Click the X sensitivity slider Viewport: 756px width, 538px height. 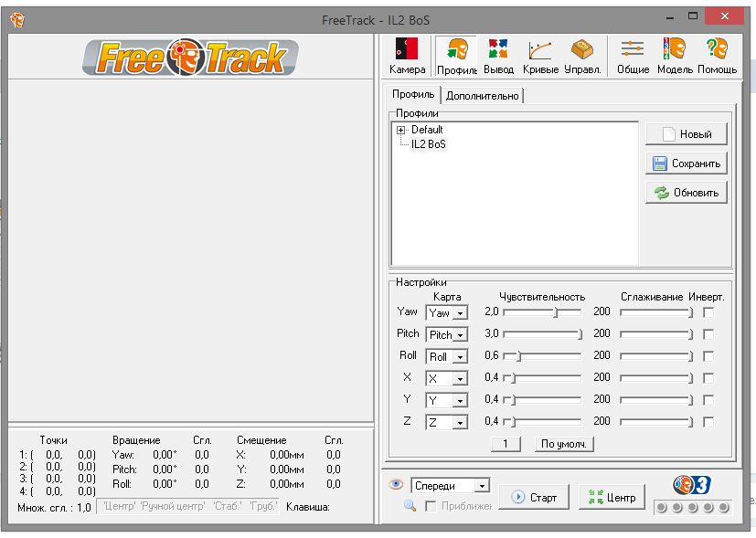coord(542,378)
